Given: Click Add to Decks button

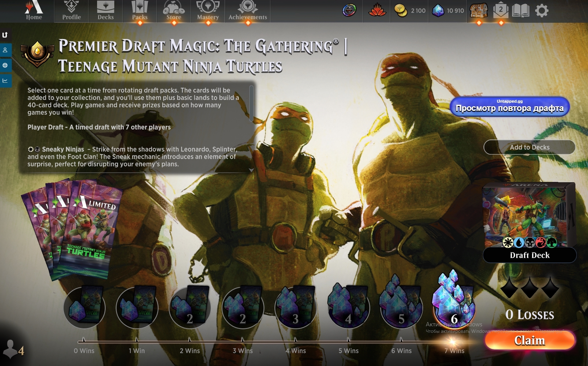Looking at the screenshot, I should tap(529, 147).
